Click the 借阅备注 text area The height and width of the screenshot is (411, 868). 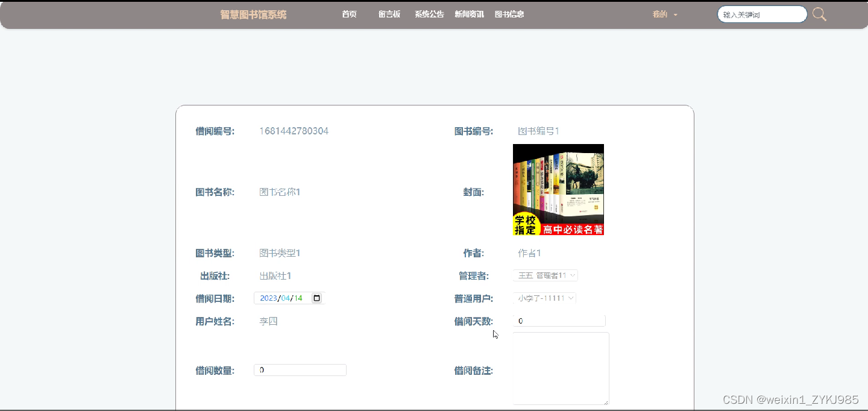tap(561, 369)
